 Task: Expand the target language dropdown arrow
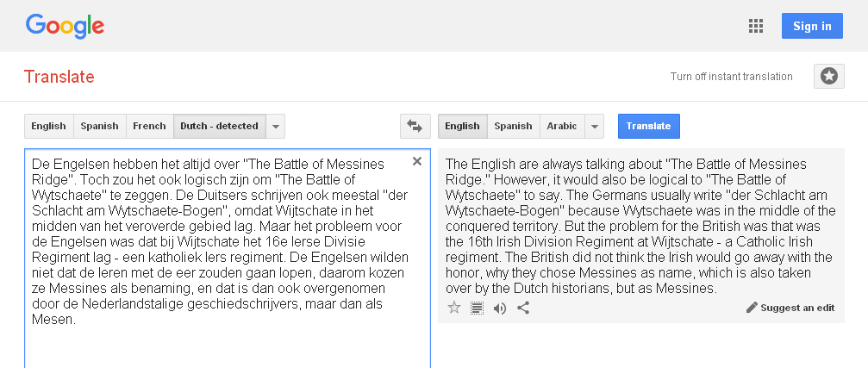(595, 126)
